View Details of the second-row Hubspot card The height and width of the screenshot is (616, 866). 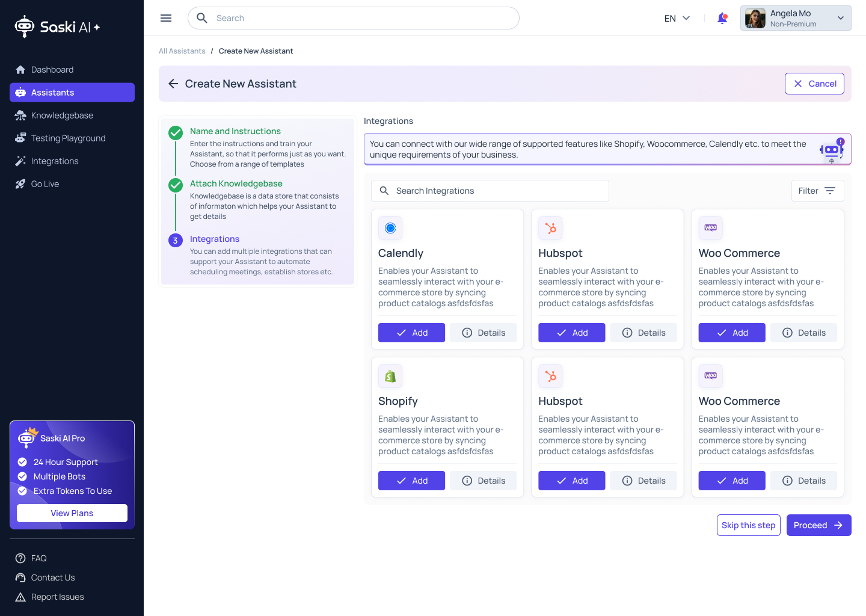tap(643, 481)
